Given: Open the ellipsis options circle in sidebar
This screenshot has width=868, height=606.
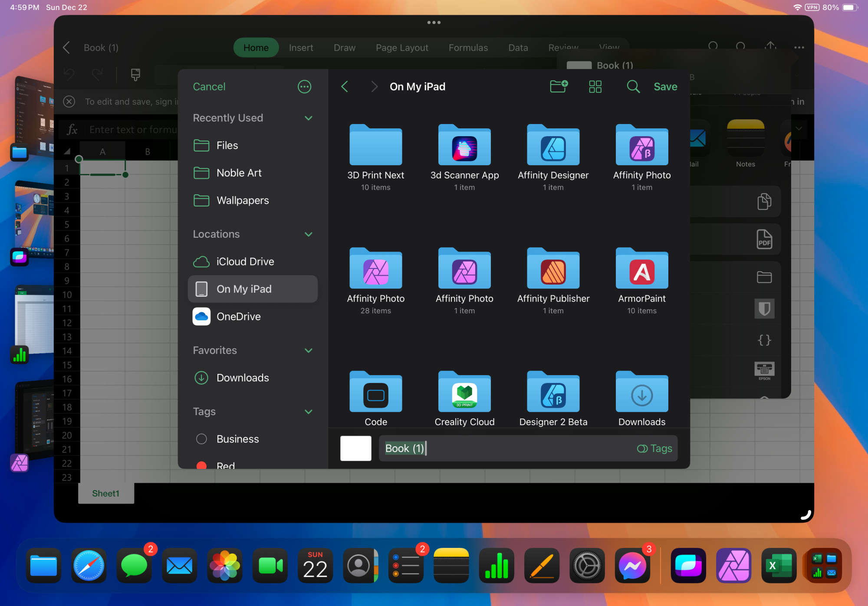Looking at the screenshot, I should [x=304, y=87].
